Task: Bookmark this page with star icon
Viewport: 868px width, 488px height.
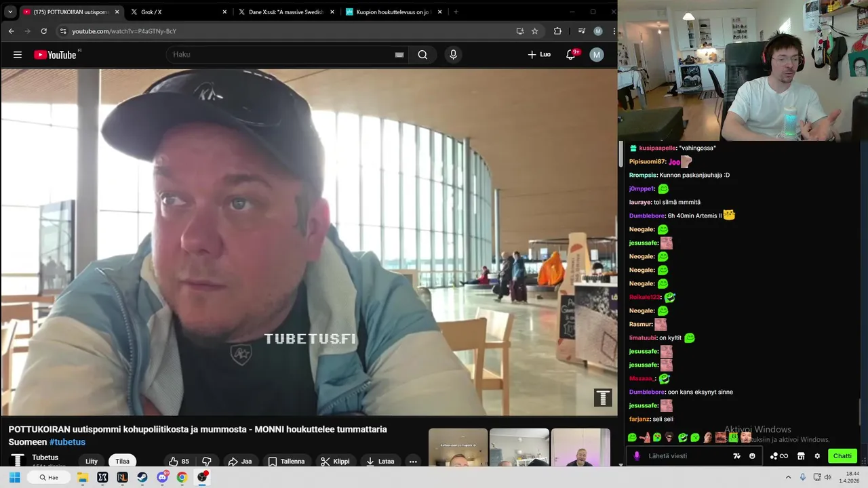Action: coord(534,31)
